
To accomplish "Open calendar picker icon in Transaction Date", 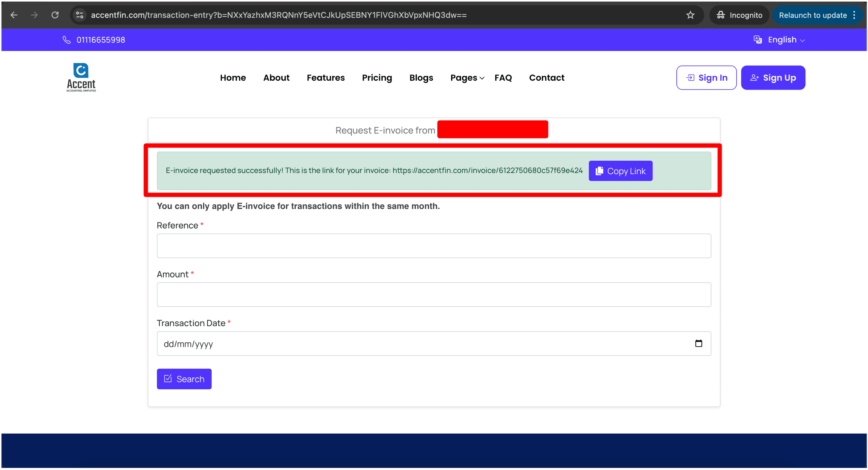I will click(699, 343).
